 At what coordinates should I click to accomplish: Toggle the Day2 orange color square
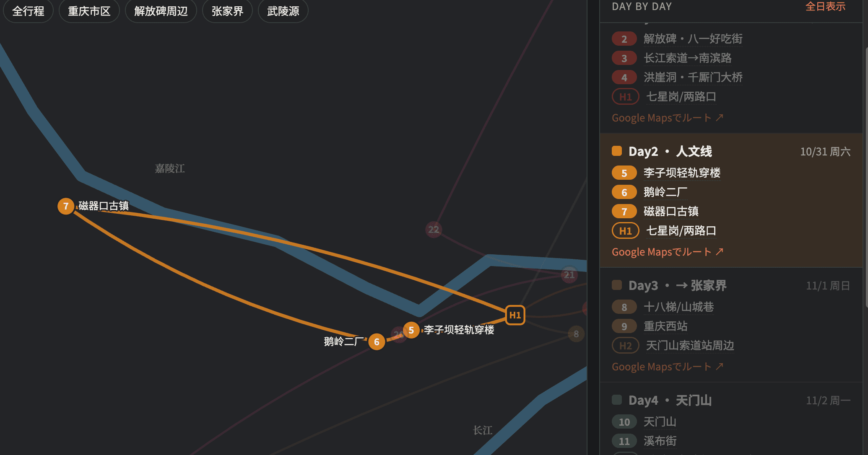pyautogui.click(x=617, y=151)
